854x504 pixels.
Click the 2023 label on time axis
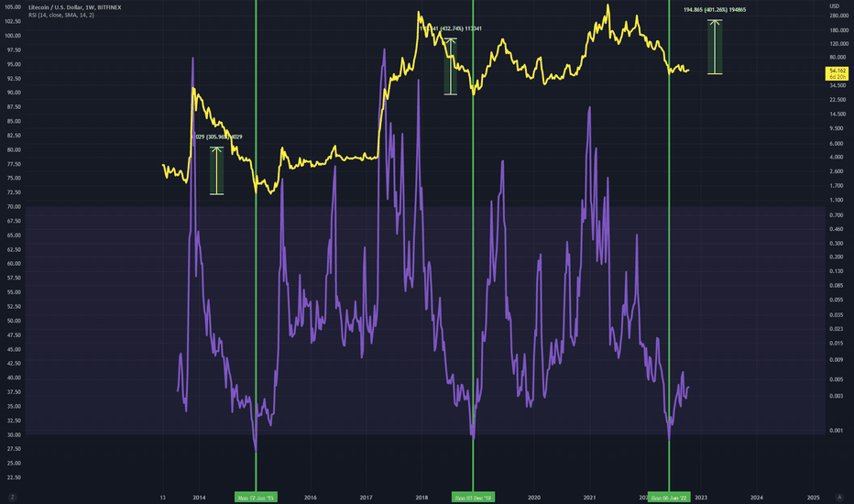pyautogui.click(x=701, y=498)
